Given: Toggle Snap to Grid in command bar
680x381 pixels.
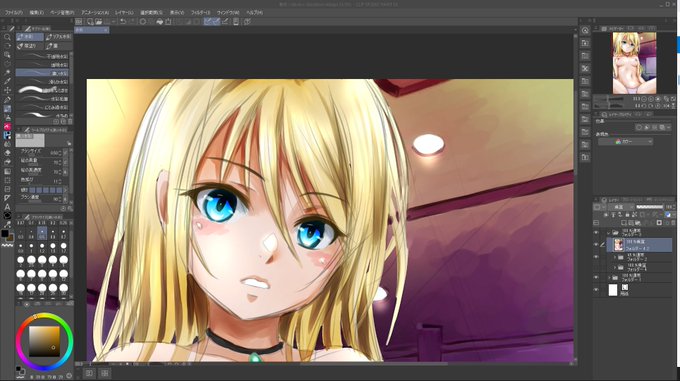Looking at the screenshot, I should (225, 21).
